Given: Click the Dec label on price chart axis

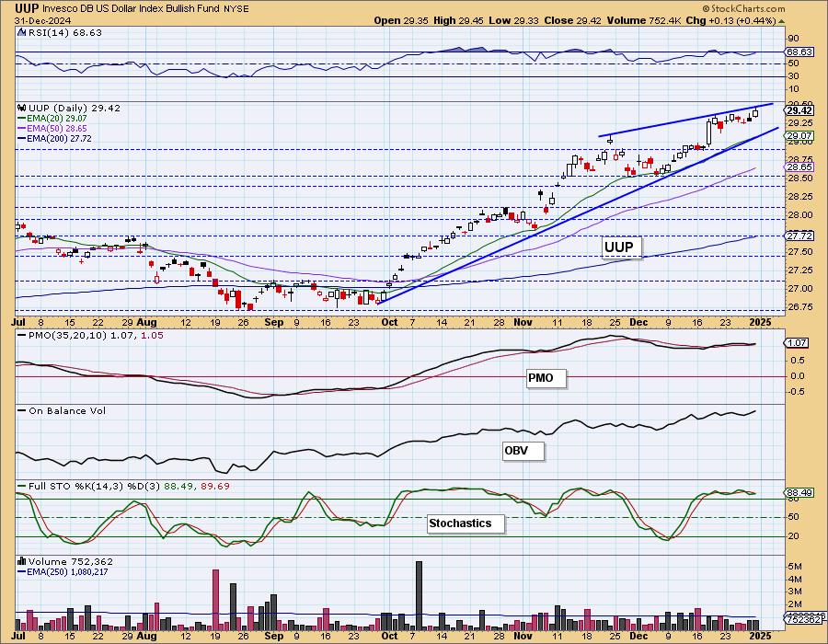Looking at the screenshot, I should (x=639, y=322).
